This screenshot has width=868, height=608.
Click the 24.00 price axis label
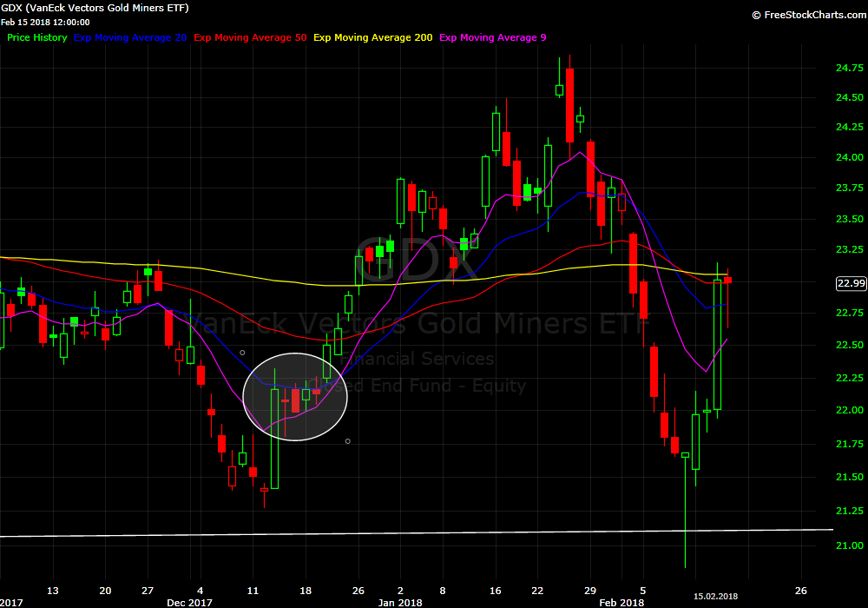pyautogui.click(x=849, y=157)
